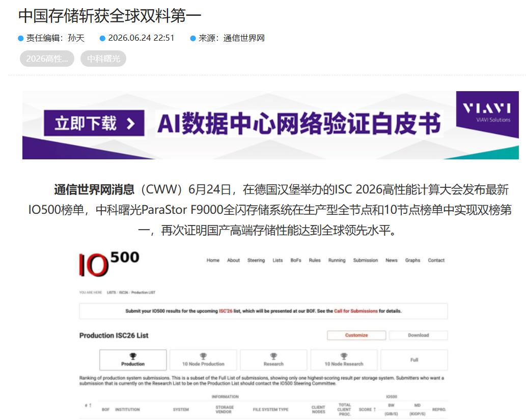Click the trophy icon on Production tab

133,356
